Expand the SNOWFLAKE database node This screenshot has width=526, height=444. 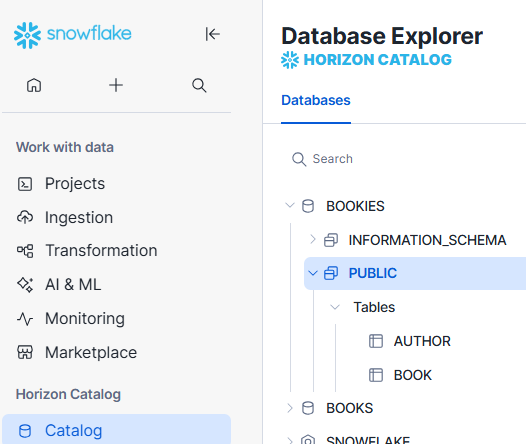coord(290,440)
